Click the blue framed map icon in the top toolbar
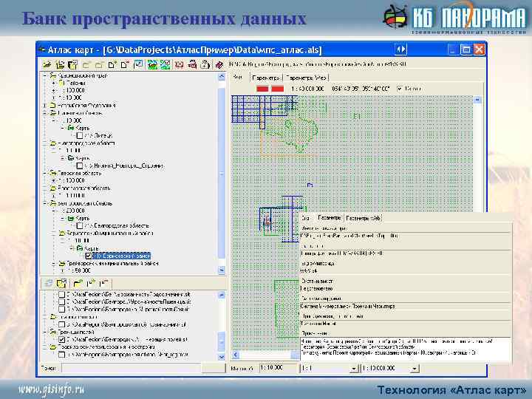Viewport: 532px width, 399px height. click(138, 64)
